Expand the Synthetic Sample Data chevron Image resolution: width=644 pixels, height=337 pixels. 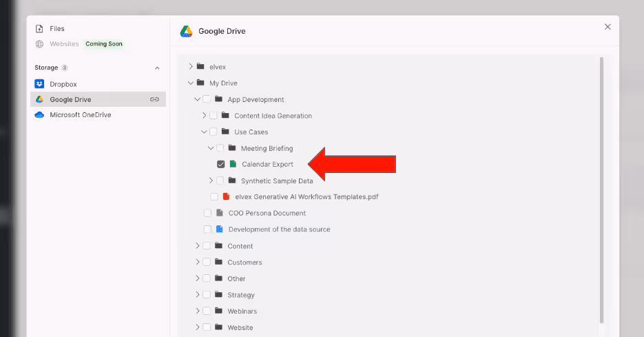click(x=211, y=181)
